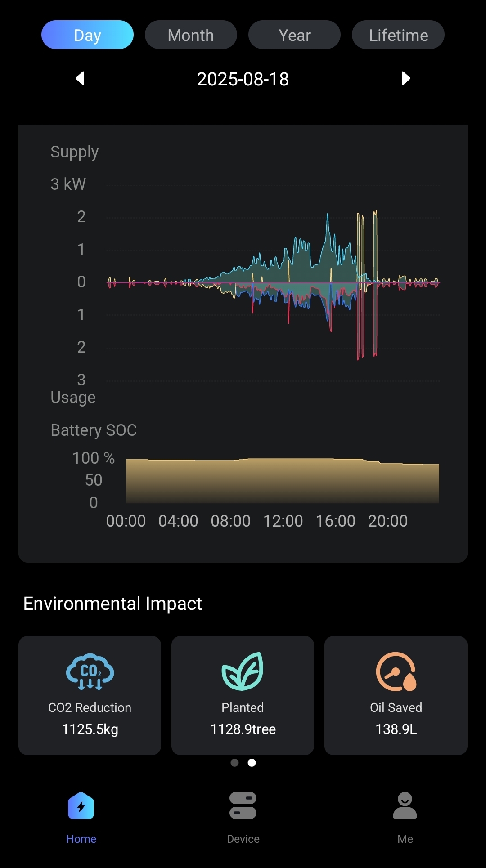Tap the Oil Saved gauge icon

tap(396, 671)
